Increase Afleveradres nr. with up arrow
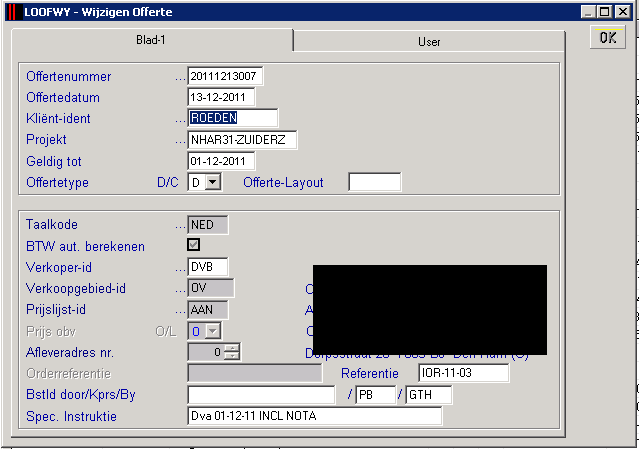639x449 pixels. (232, 348)
